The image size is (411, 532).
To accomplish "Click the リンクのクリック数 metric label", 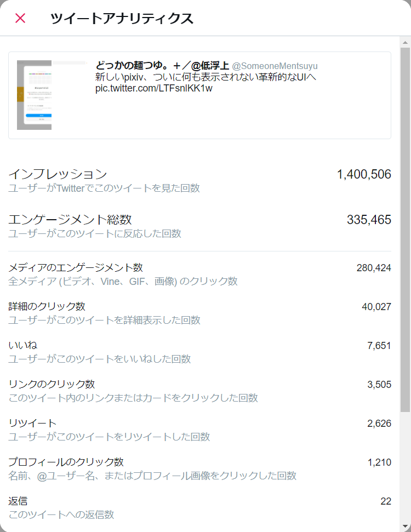I will click(x=52, y=384).
